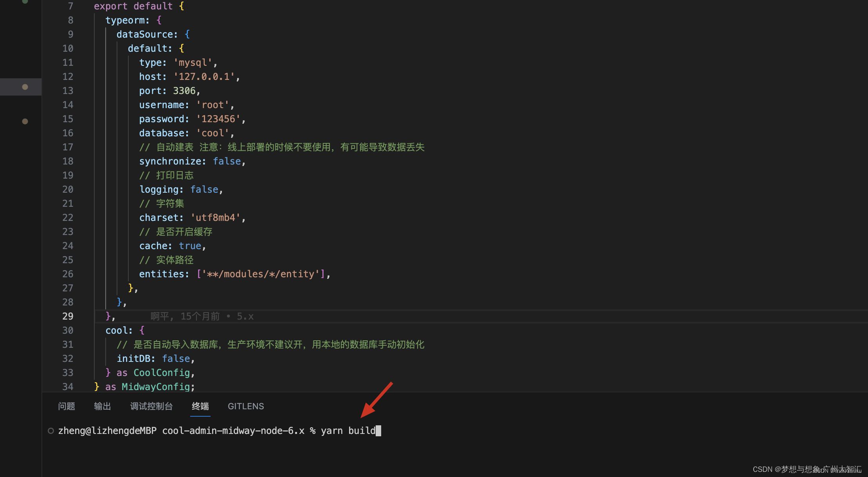The width and height of the screenshot is (868, 477).
Task: Click the '123456' password string
Action: click(x=218, y=119)
